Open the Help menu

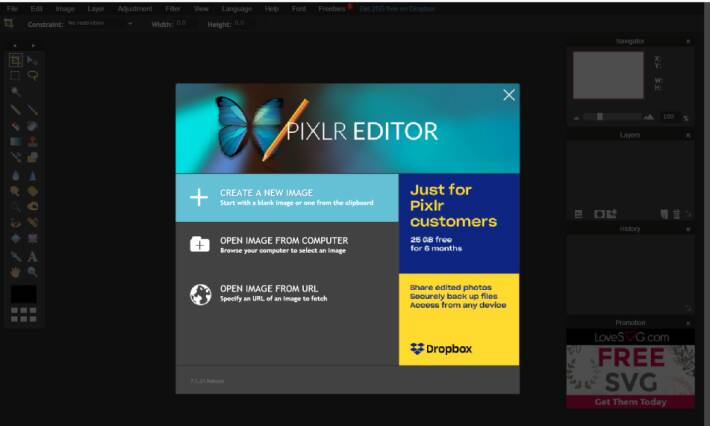272,9
